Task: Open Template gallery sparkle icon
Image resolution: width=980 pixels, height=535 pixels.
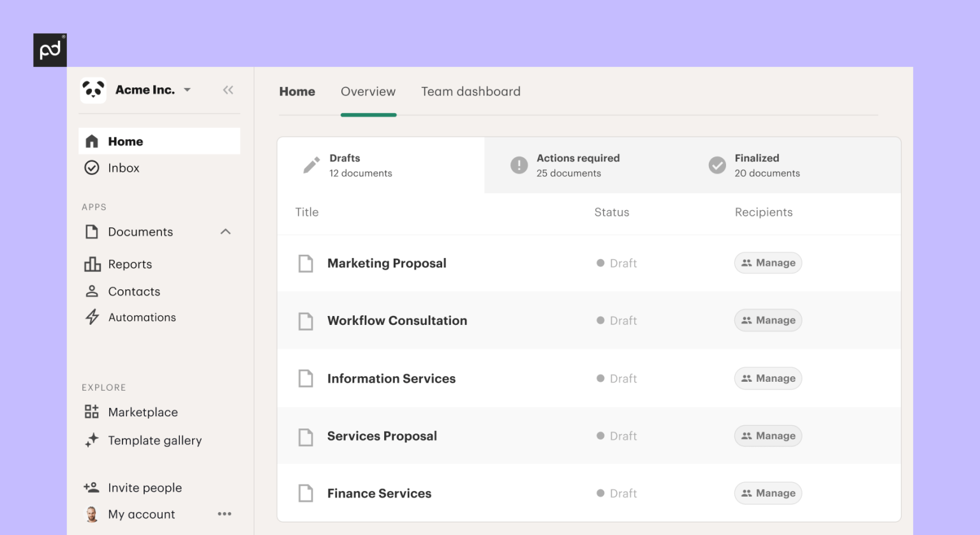Action: pos(93,440)
